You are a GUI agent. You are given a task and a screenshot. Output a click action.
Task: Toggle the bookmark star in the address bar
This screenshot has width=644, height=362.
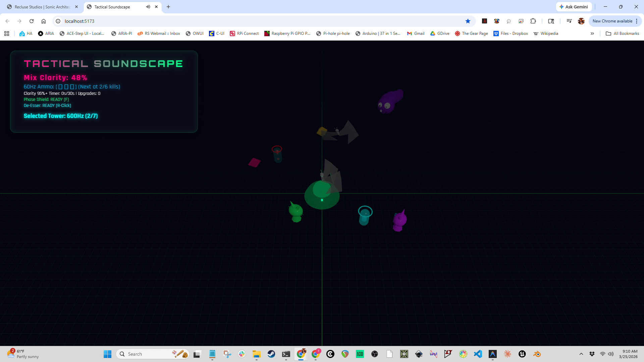pyautogui.click(x=468, y=21)
